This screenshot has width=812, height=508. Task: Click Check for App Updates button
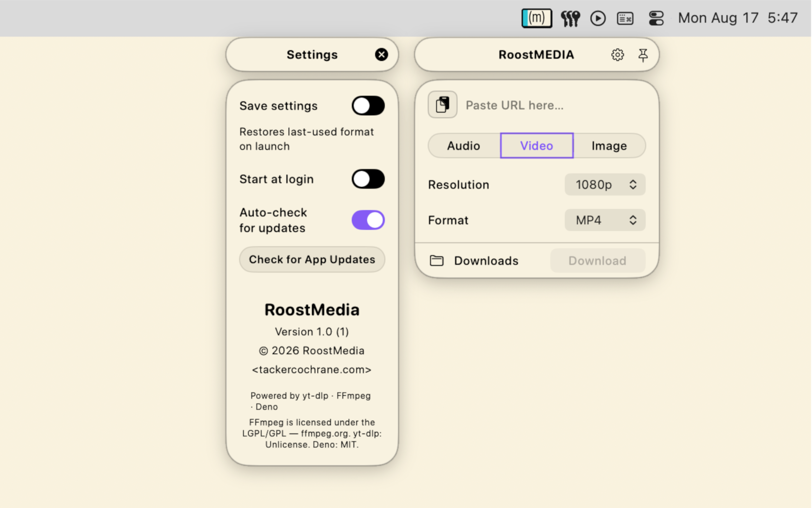pyautogui.click(x=312, y=260)
